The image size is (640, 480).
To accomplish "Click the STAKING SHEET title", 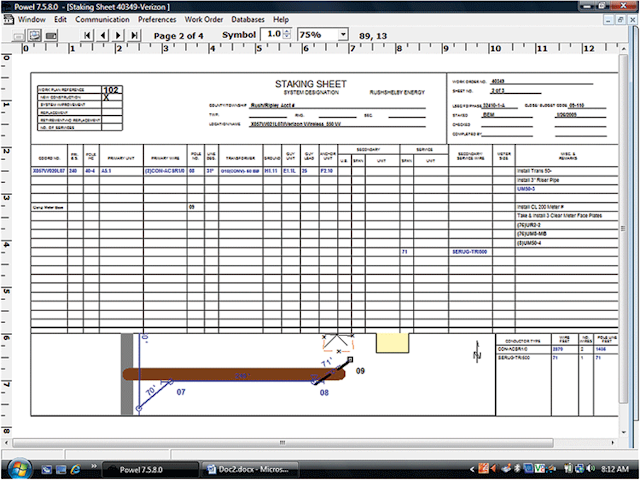I will (x=311, y=84).
